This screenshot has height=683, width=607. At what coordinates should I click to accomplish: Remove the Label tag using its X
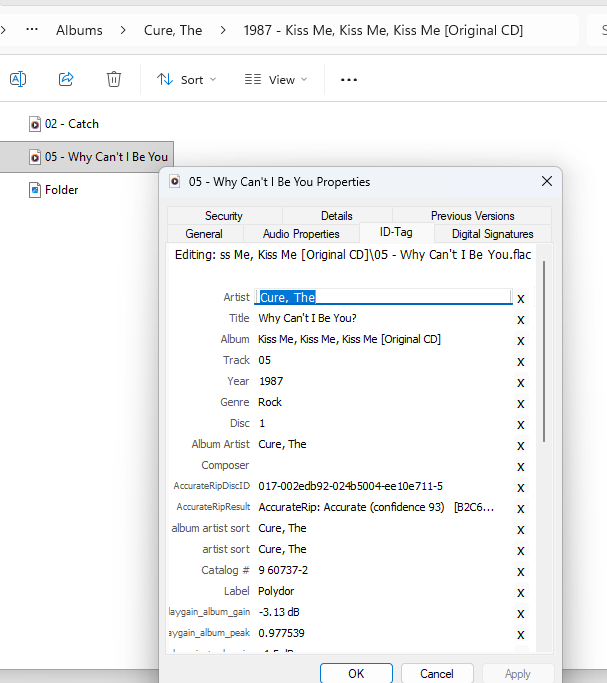[520, 592]
